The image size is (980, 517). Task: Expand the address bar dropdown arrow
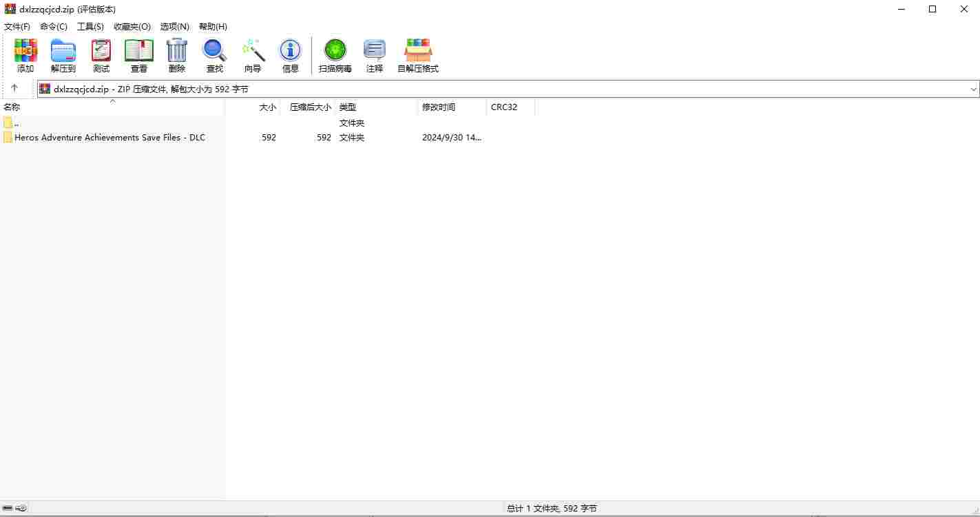(973, 89)
